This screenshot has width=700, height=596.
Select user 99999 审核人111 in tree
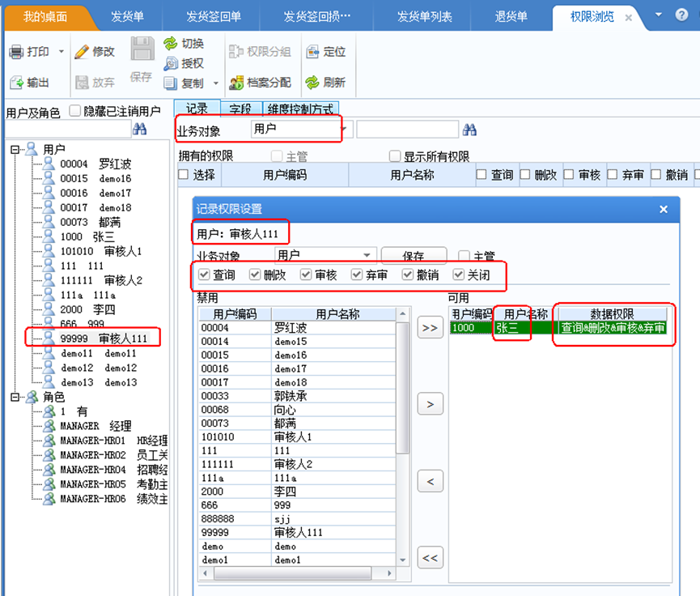pyautogui.click(x=103, y=338)
